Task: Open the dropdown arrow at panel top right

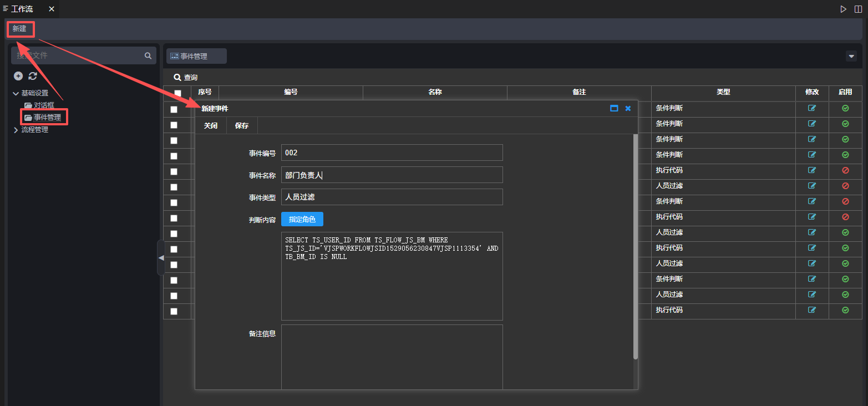Action: coord(851,56)
